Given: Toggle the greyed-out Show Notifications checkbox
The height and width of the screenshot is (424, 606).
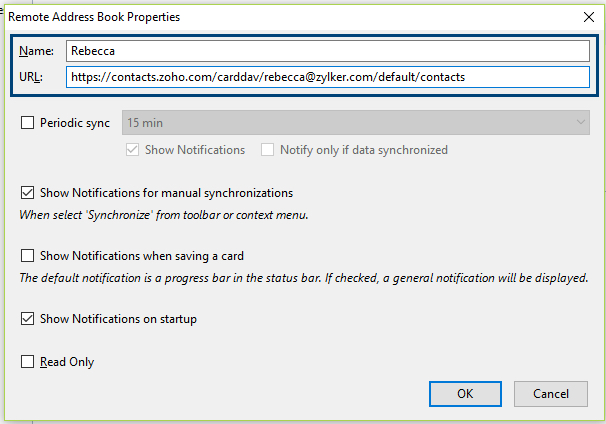Looking at the screenshot, I should click(x=133, y=150).
